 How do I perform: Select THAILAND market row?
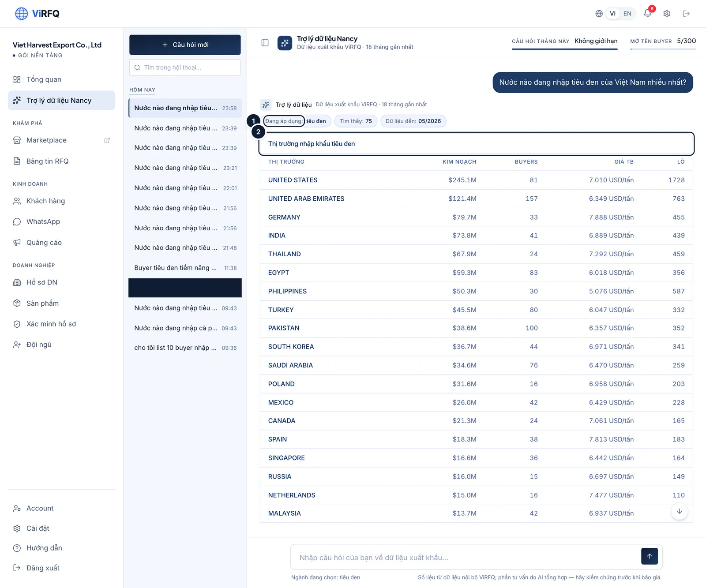[476, 254]
